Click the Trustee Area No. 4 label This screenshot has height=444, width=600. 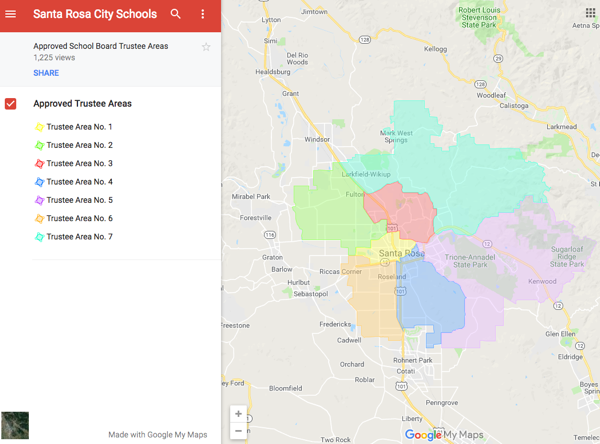pyautogui.click(x=80, y=182)
